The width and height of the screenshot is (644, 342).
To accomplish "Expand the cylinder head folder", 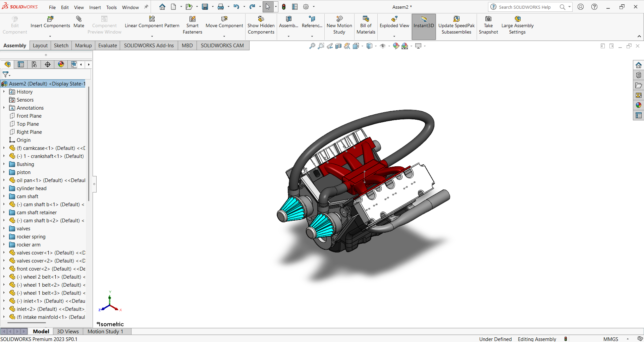I will 4,188.
